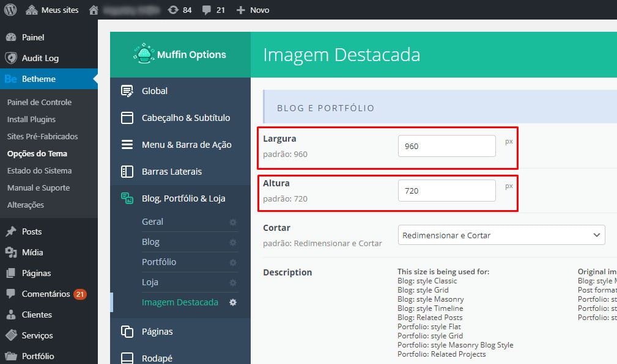Click the Be logo of Betheme
Image resolution: width=617 pixels, height=364 pixels.
coord(10,79)
